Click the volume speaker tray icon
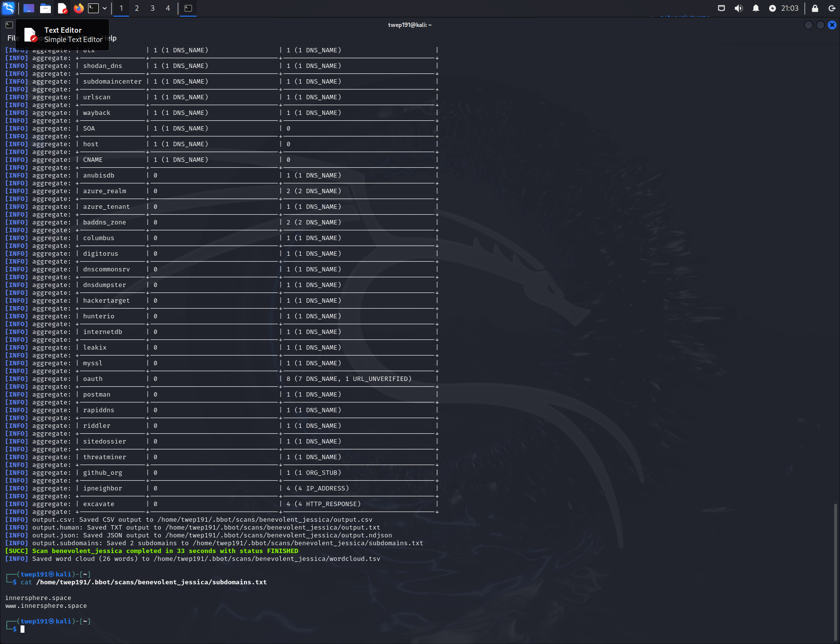This screenshot has width=840, height=644. 738,8
